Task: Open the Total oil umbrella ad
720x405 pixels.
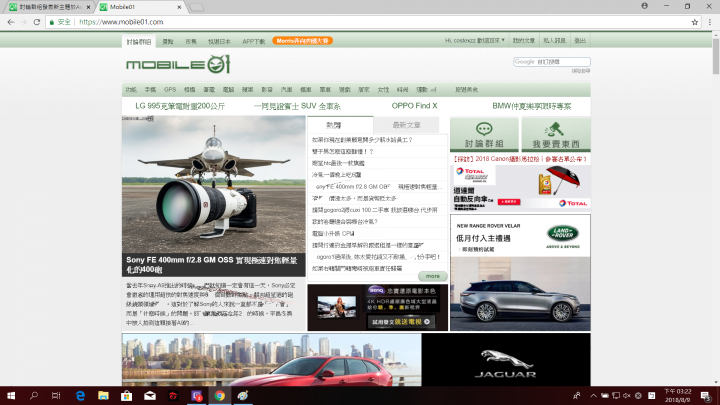Action: (520, 187)
